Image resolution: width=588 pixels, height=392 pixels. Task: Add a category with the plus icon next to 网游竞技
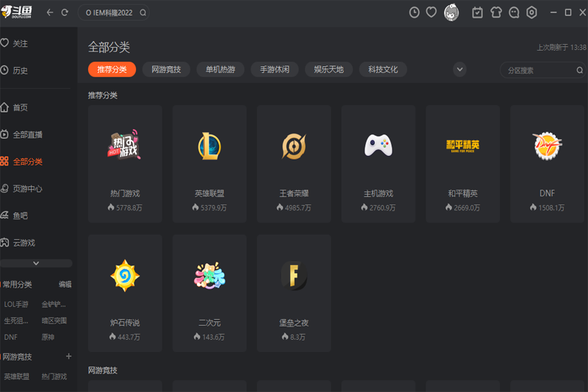pos(68,357)
